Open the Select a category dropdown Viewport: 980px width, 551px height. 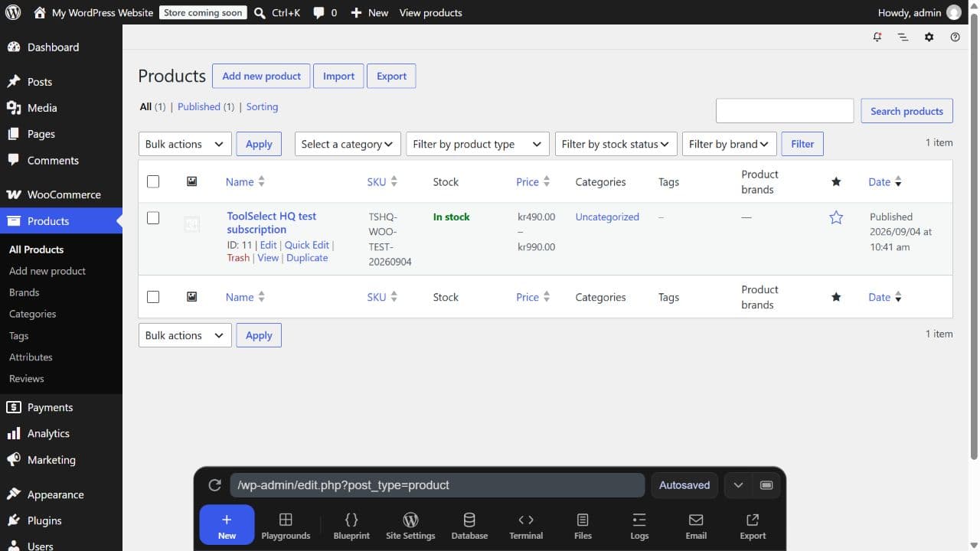348,144
